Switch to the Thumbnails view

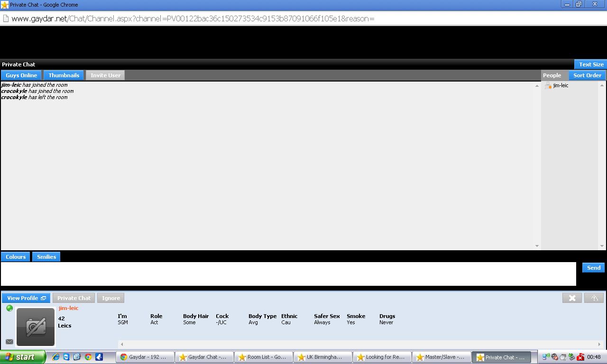click(x=64, y=75)
